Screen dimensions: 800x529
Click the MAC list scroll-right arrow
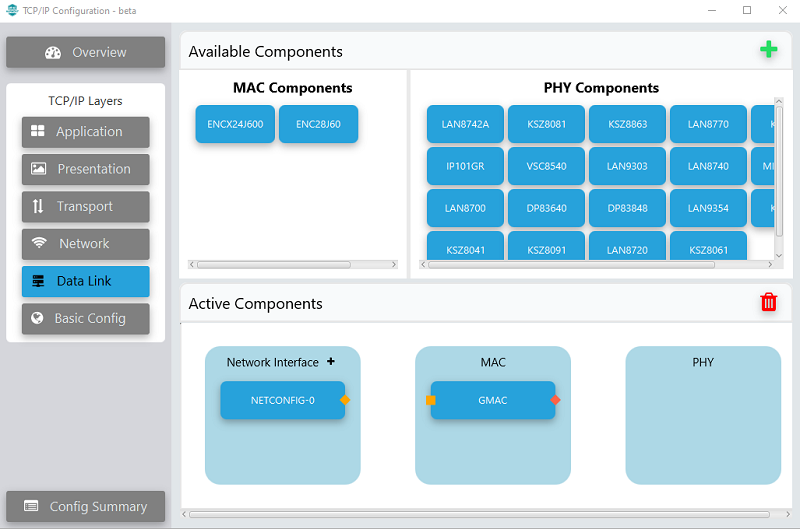tap(394, 265)
